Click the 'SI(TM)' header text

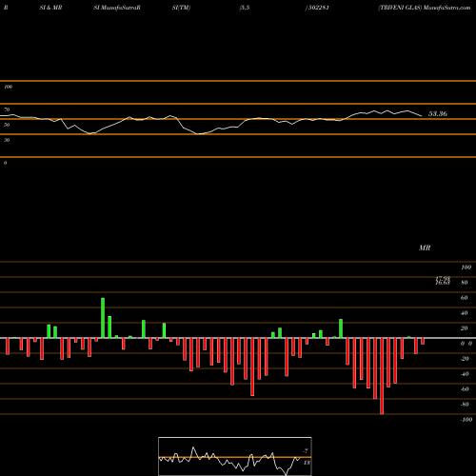click(x=181, y=8)
